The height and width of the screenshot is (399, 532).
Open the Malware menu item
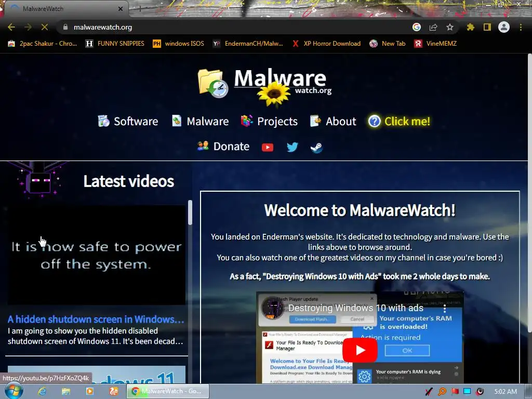click(x=200, y=121)
